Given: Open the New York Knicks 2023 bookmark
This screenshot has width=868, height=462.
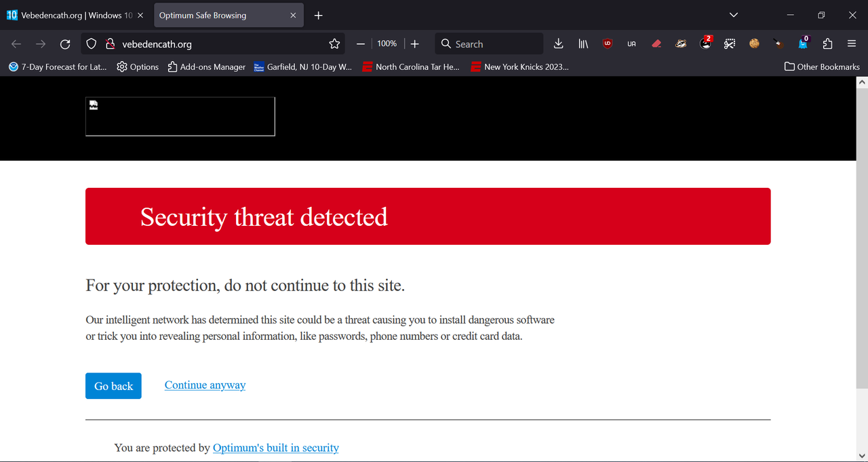Looking at the screenshot, I should (x=520, y=66).
